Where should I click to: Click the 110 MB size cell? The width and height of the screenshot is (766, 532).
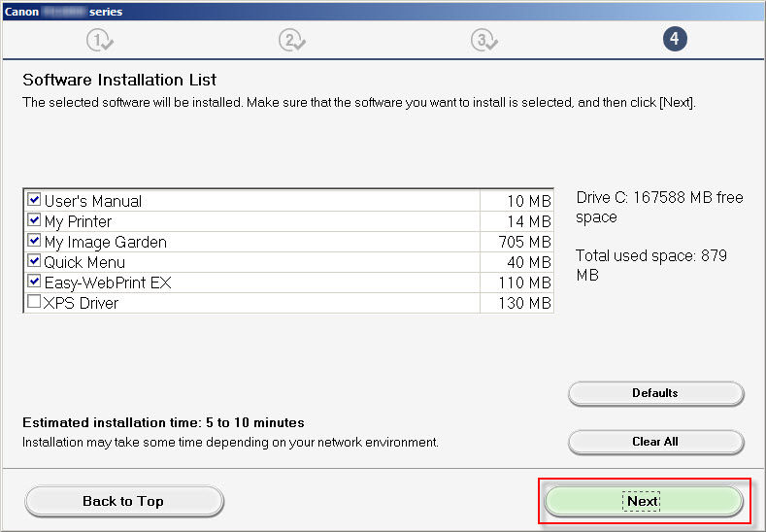point(516,283)
